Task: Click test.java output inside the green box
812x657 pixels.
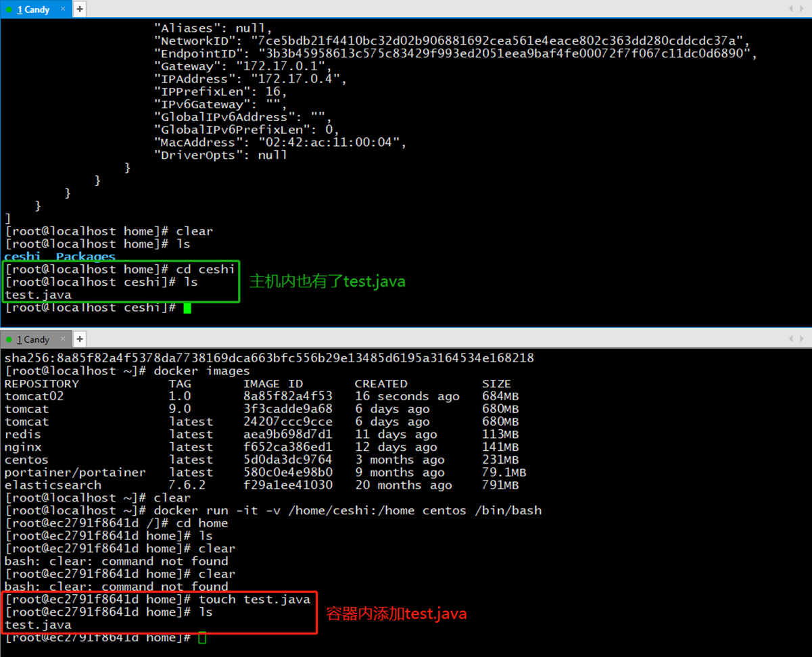Action: click(38, 295)
